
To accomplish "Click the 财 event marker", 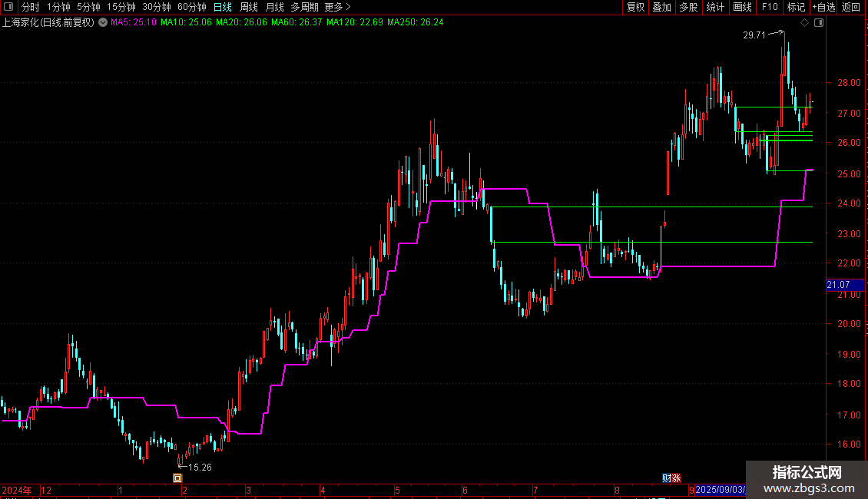I will point(667,478).
